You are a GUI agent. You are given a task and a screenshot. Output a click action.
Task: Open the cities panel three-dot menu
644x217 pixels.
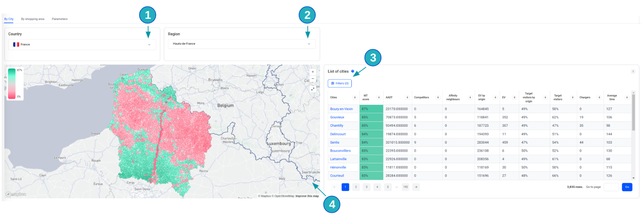[x=633, y=71]
